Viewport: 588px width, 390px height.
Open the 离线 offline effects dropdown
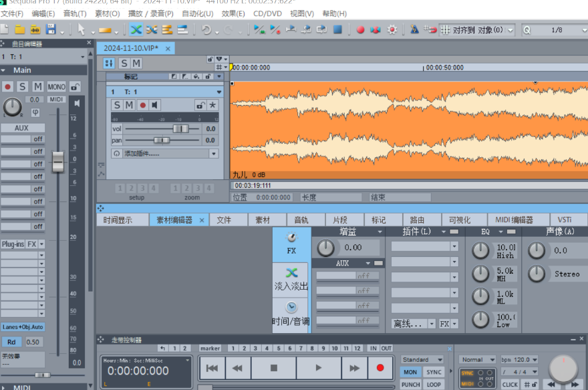point(432,324)
